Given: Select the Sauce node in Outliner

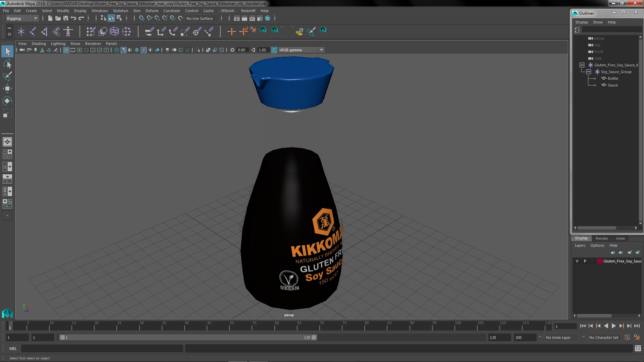Looking at the screenshot, I should pyautogui.click(x=612, y=85).
